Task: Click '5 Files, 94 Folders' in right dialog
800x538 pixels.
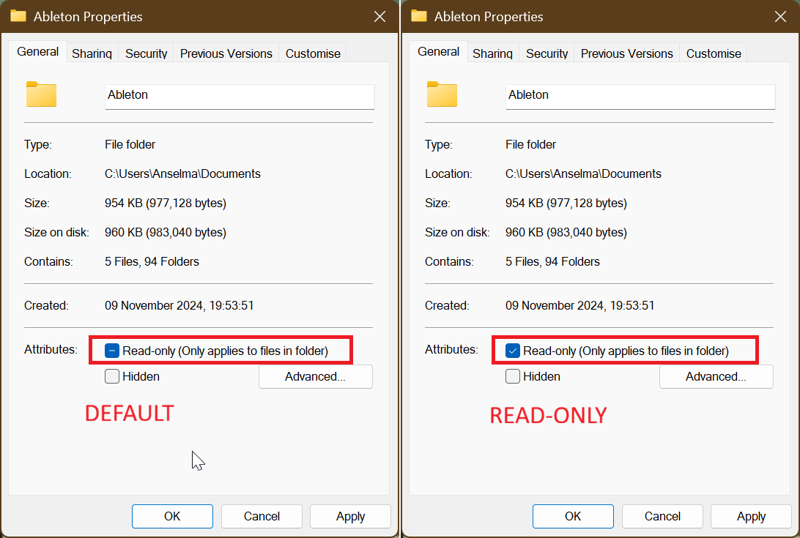Action: coord(553,261)
